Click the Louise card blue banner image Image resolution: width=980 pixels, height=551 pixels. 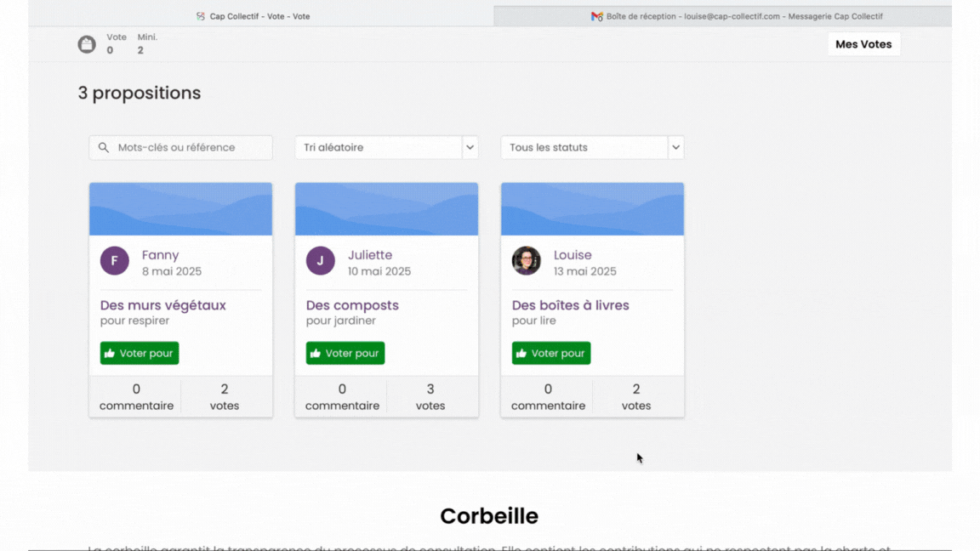(592, 209)
